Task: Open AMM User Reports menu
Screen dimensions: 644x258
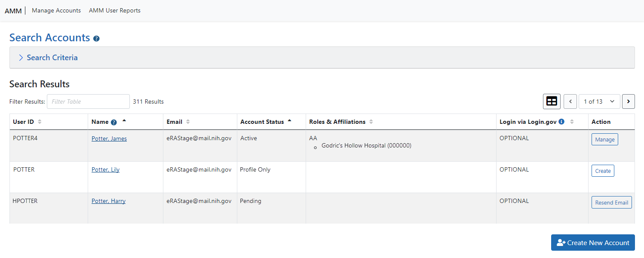Action: coord(115,10)
